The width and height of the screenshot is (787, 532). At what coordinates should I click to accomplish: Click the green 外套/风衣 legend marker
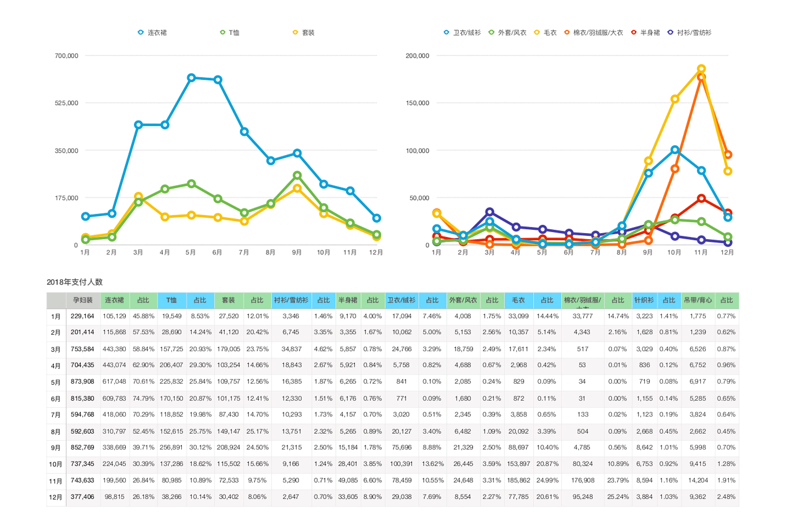click(491, 32)
